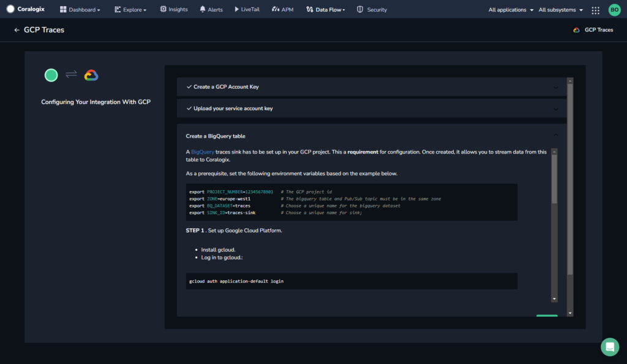Viewport: 627px width, 364px height.
Task: Click the Alerts bell icon
Action: pos(203,9)
